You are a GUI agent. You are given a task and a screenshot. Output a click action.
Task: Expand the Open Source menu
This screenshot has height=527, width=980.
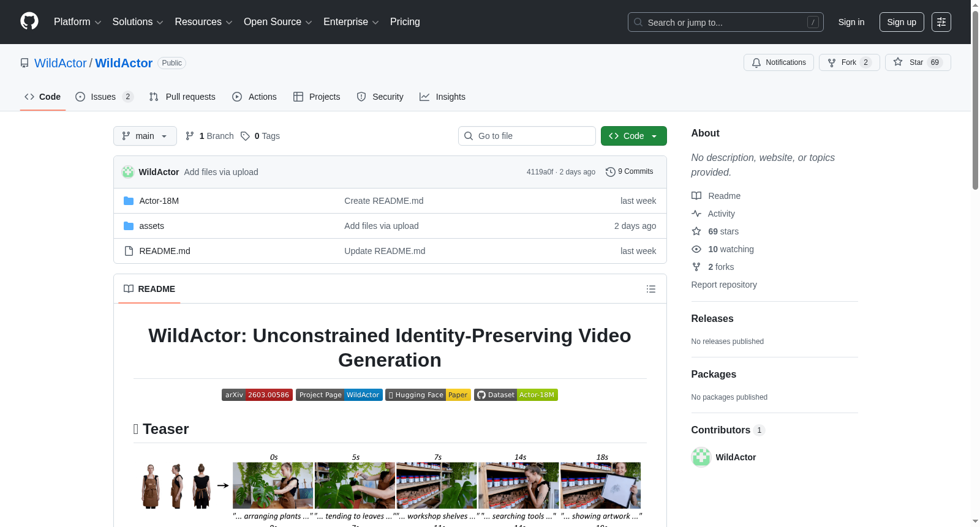[x=278, y=22]
